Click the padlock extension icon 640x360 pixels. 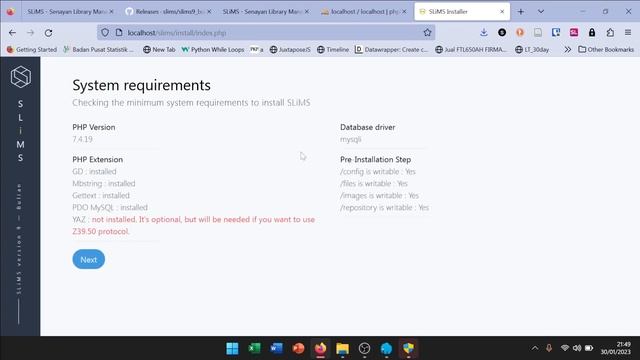tap(592, 33)
